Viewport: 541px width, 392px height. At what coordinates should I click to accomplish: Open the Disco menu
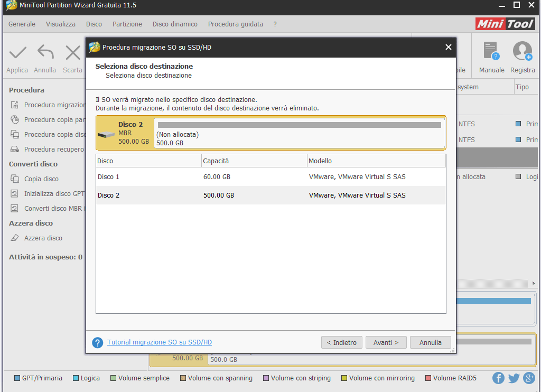[94, 24]
